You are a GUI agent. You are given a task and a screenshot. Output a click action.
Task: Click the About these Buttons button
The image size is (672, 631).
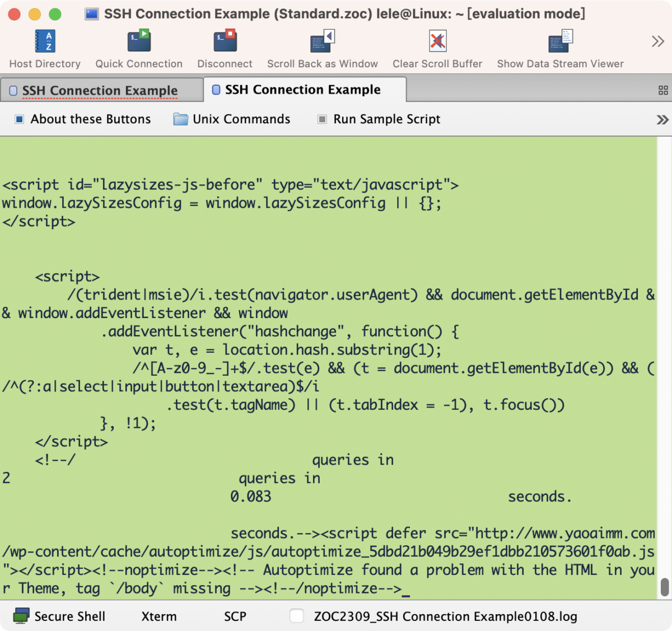tap(83, 119)
